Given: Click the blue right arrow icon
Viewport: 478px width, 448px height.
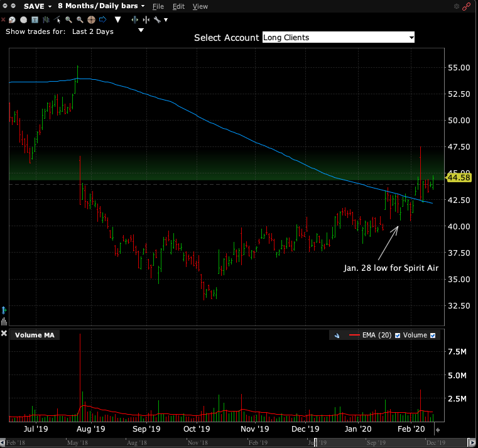Looking at the screenshot, I should (x=103, y=20).
